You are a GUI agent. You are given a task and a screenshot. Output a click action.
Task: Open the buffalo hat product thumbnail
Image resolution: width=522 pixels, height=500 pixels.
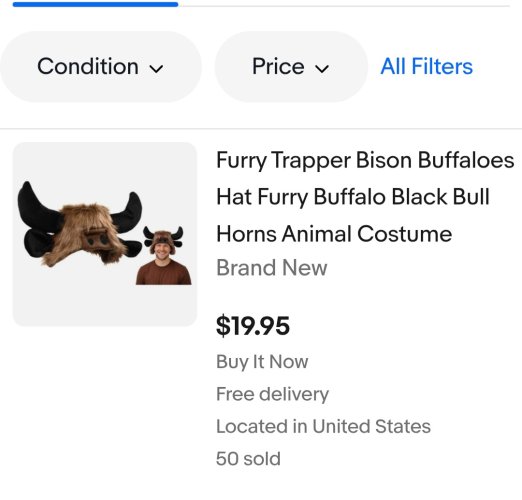point(105,234)
